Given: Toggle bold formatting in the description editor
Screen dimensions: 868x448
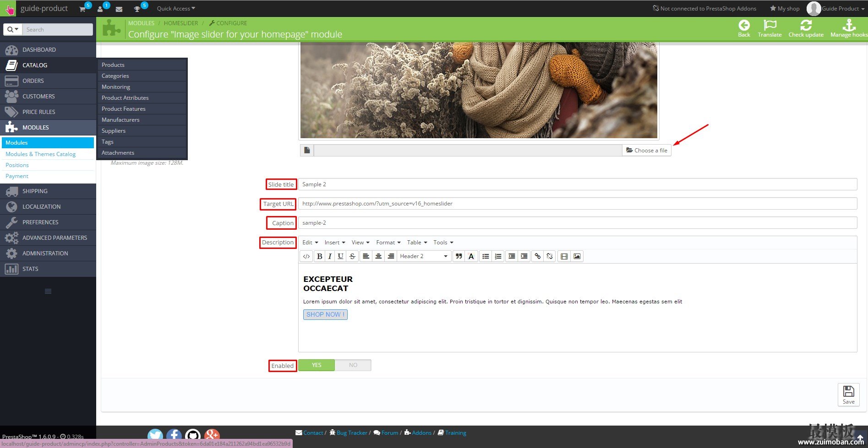Looking at the screenshot, I should (319, 256).
